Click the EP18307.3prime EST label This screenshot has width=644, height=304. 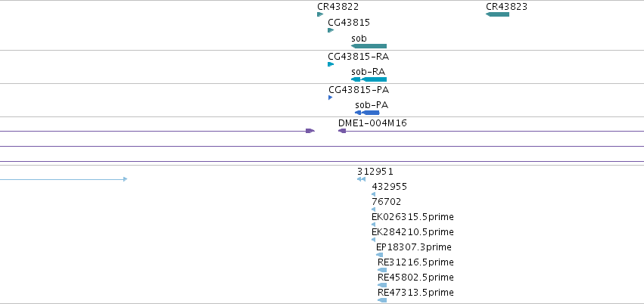pos(414,247)
